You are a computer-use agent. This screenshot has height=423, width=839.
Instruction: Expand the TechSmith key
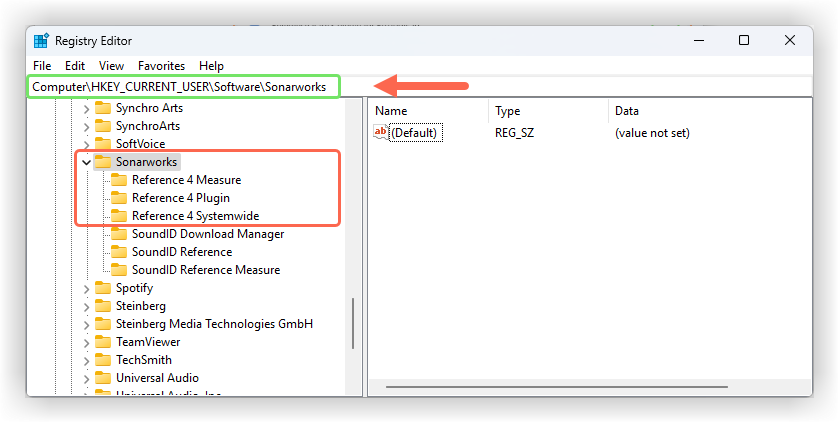pyautogui.click(x=86, y=361)
